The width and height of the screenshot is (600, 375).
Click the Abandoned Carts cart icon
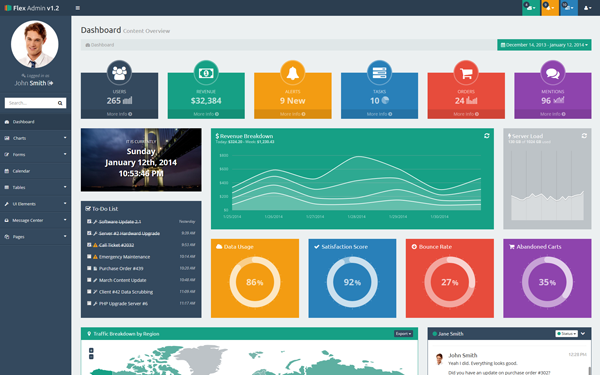512,247
